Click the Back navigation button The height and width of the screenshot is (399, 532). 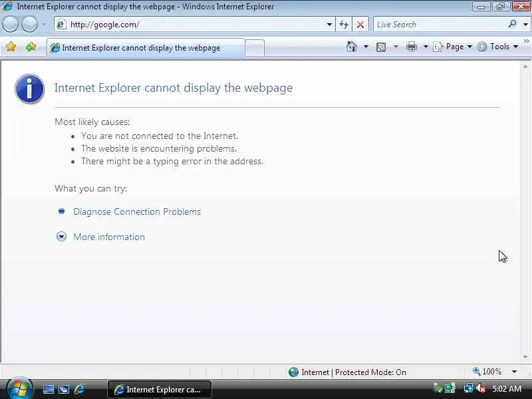pos(10,25)
